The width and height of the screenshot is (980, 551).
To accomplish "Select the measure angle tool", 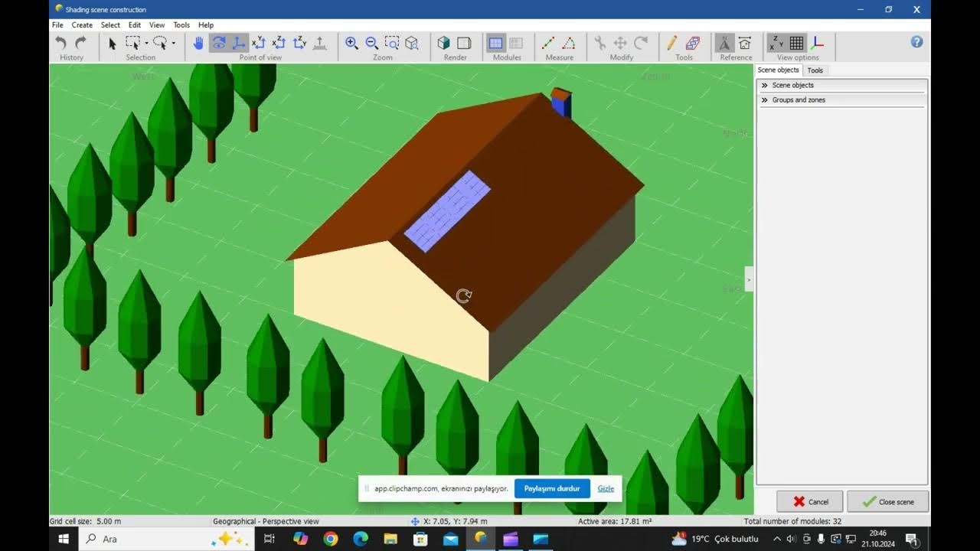I will (569, 44).
